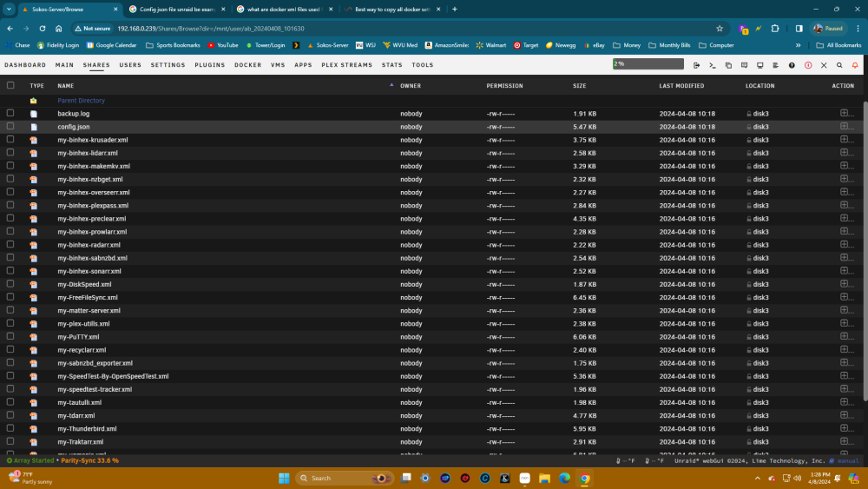Click the my-SpeedTest-By-OpenSpeedTest.xml file name

(113, 377)
